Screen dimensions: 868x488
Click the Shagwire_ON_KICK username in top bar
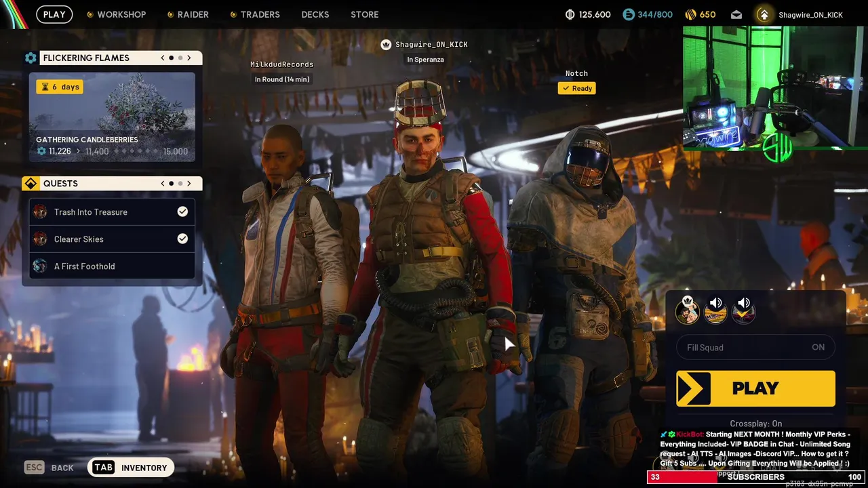click(810, 15)
